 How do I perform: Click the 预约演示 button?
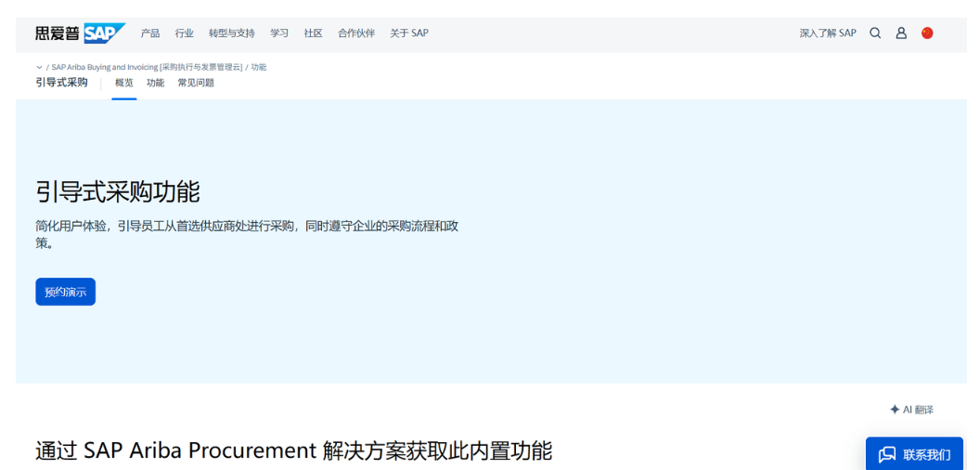tap(66, 292)
